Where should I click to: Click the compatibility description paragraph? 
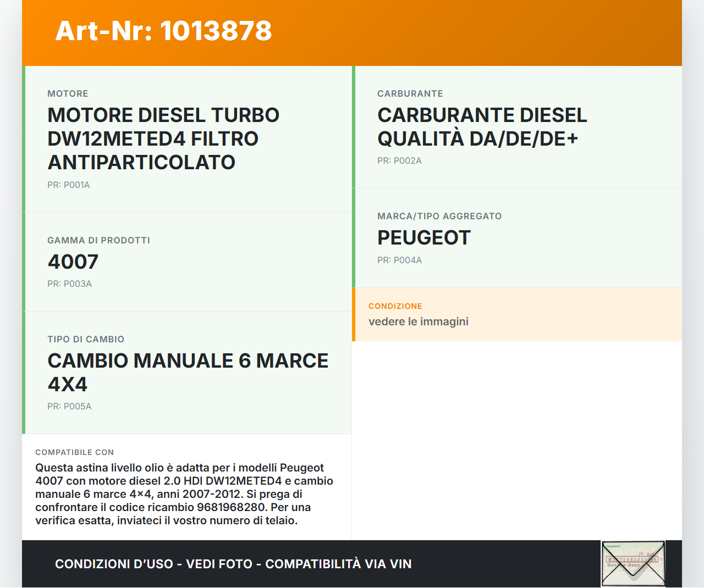(184, 494)
